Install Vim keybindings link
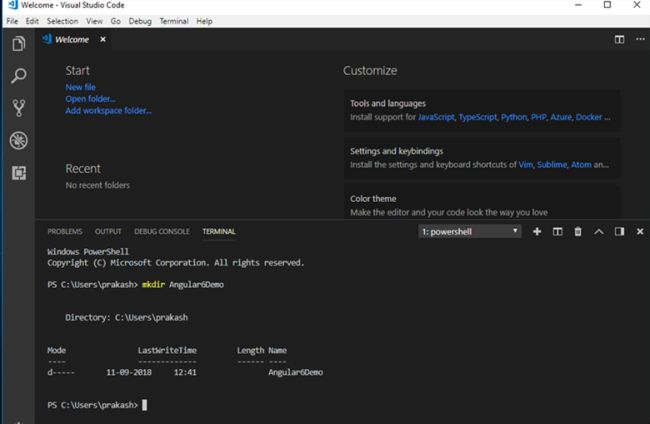The width and height of the screenshot is (650, 424). coord(526,165)
